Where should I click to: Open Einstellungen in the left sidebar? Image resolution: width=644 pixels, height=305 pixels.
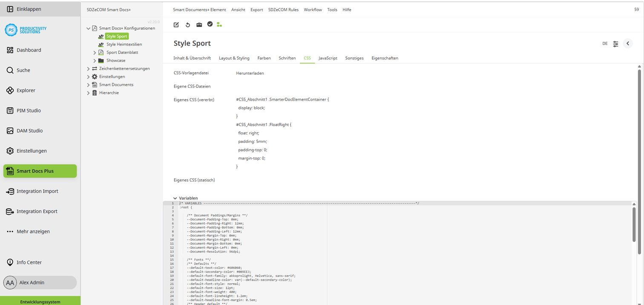(40, 151)
